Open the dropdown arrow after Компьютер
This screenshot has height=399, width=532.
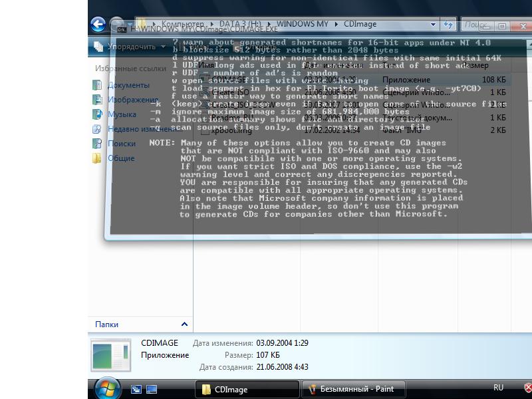pos(211,24)
